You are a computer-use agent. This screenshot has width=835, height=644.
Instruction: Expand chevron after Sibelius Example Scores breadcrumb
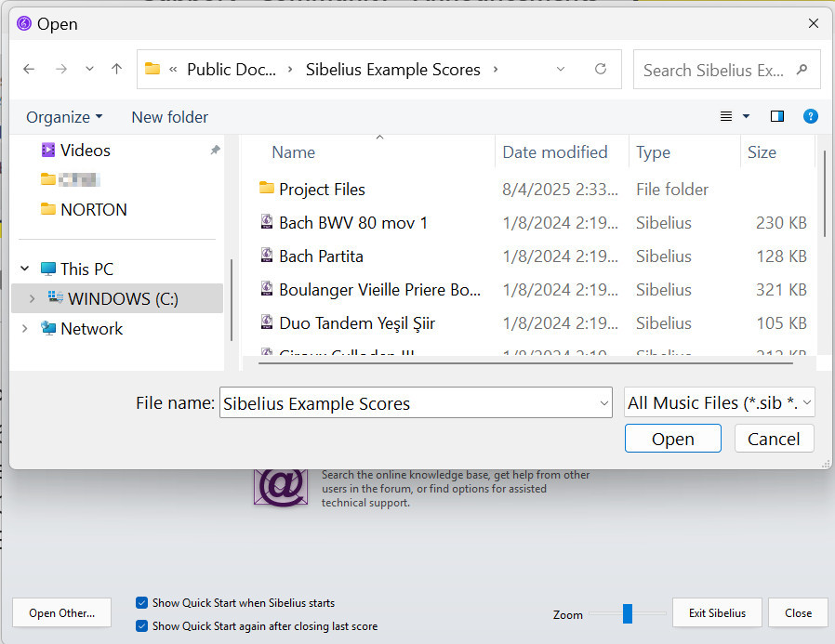(x=496, y=69)
